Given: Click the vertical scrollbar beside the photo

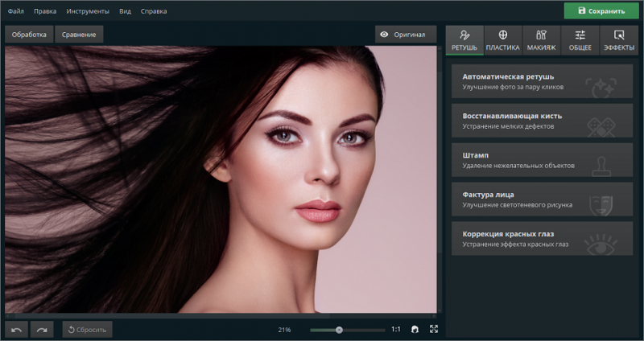Looking at the screenshot, I should pos(440,179).
